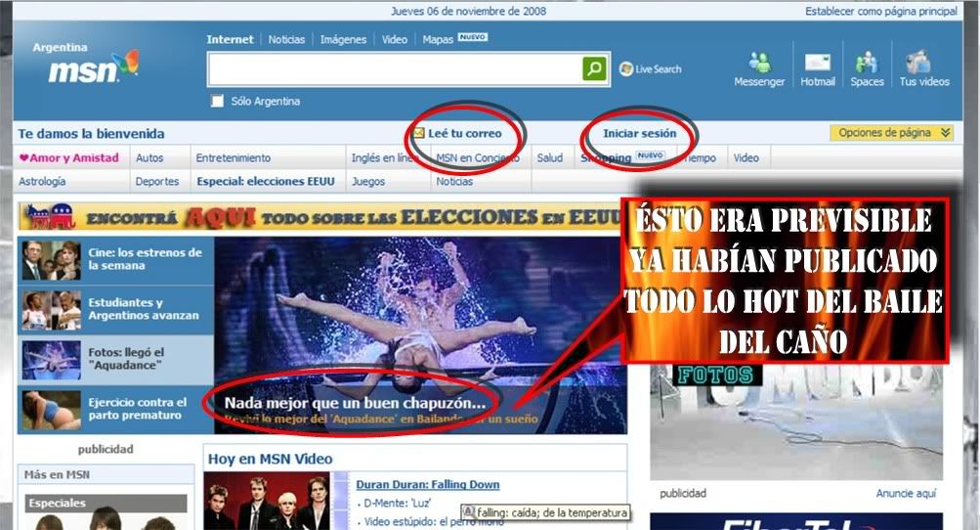
Task: Click the Leé tu correo link
Action: coord(464,133)
